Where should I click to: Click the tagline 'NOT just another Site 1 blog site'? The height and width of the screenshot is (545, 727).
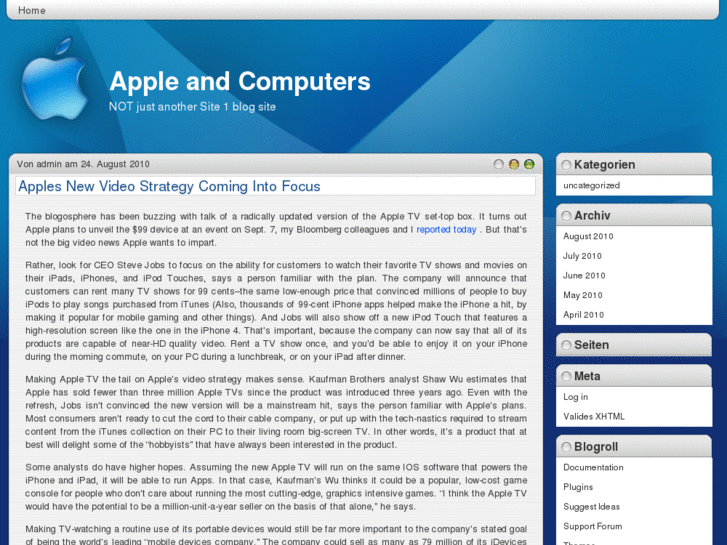pyautogui.click(x=192, y=107)
